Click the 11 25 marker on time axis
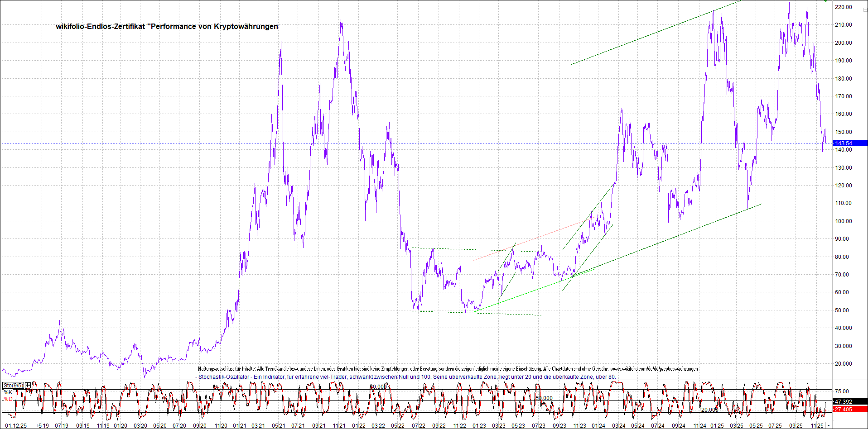868x429 pixels. [x=816, y=426]
